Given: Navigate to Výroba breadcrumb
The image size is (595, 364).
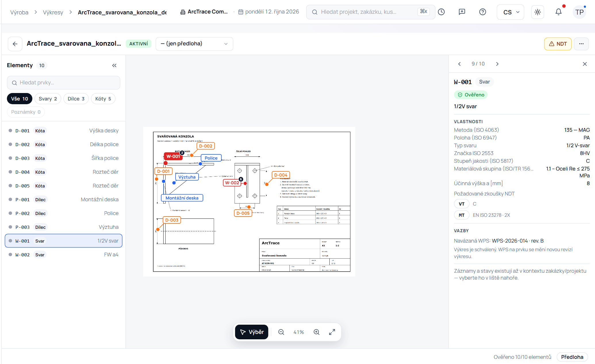Looking at the screenshot, I should tap(19, 12).
